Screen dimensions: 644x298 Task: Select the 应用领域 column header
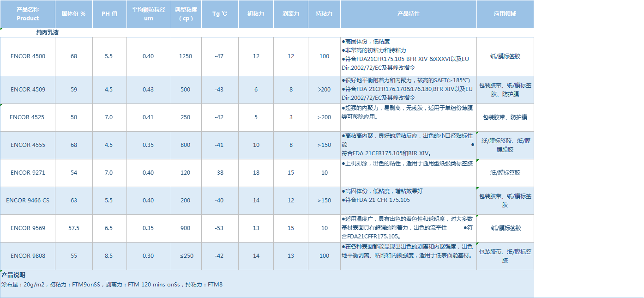(505, 14)
